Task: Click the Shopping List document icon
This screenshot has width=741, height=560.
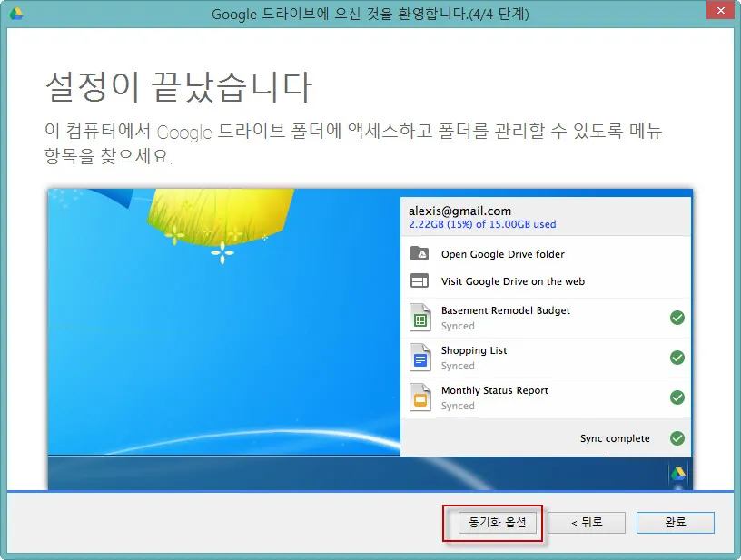Action: 420,358
